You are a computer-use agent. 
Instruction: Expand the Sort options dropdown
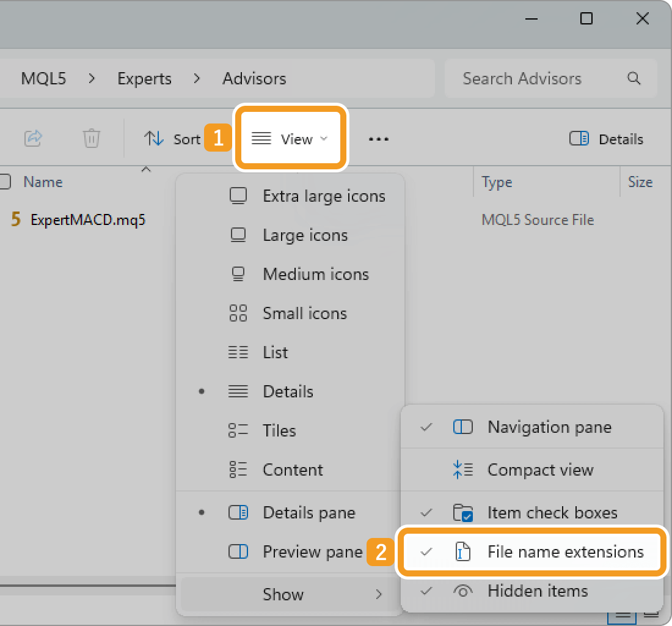pyautogui.click(x=172, y=139)
